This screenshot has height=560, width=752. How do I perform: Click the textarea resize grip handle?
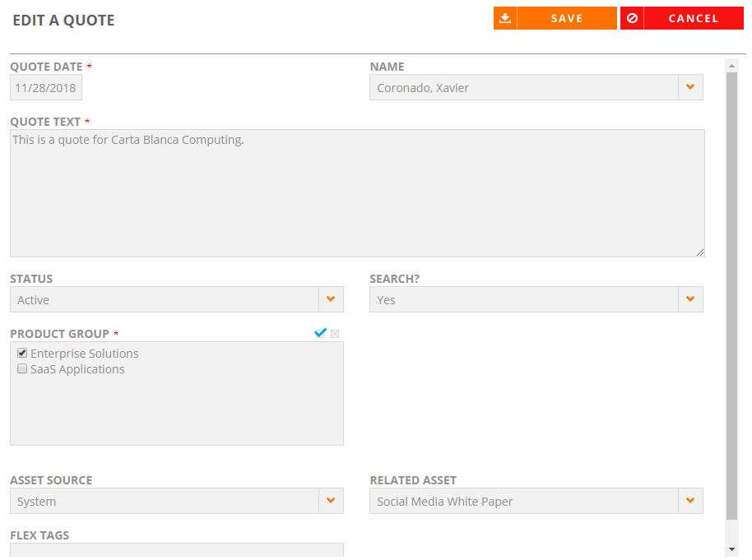[699, 252]
